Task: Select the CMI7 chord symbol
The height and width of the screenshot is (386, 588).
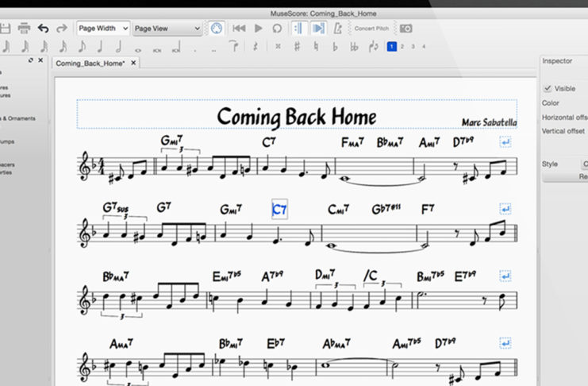Action: pyautogui.click(x=339, y=209)
